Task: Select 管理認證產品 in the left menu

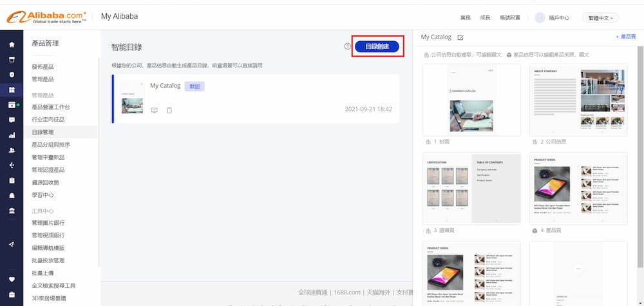Action: (48, 169)
